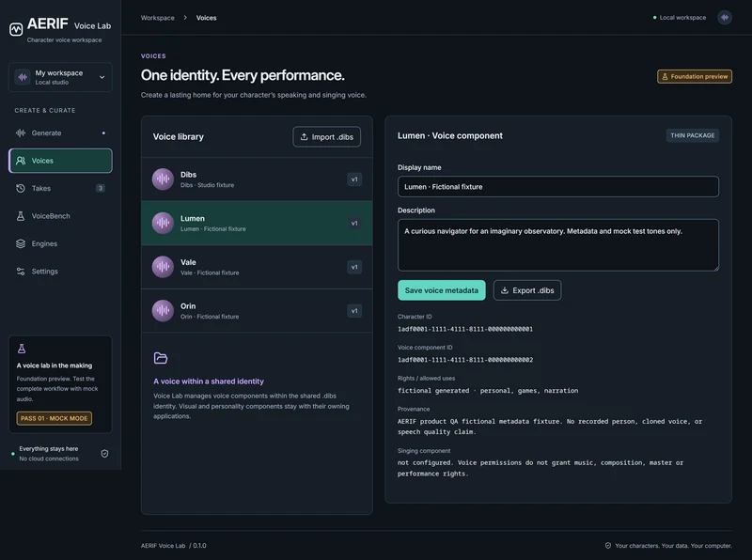This screenshot has width=752, height=560.
Task: Click the shield icon in the footer
Action: coord(608,546)
